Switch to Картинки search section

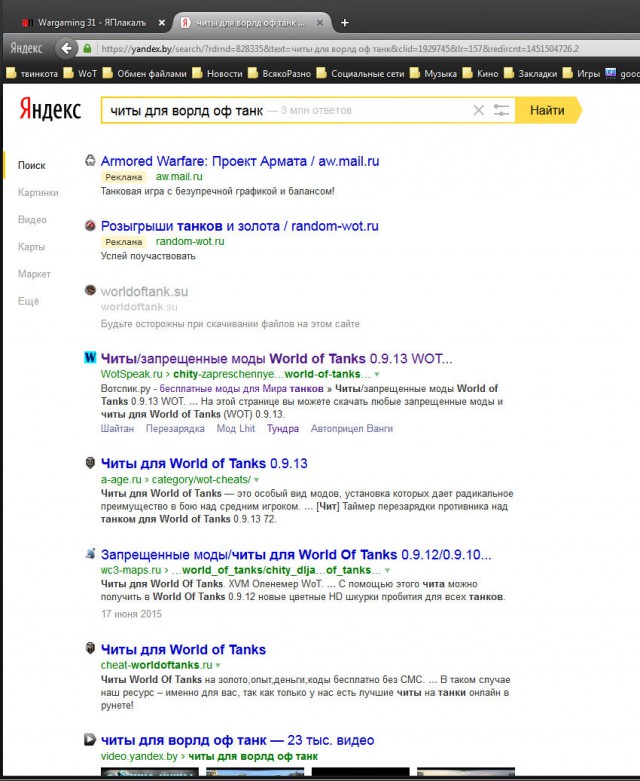coord(38,192)
